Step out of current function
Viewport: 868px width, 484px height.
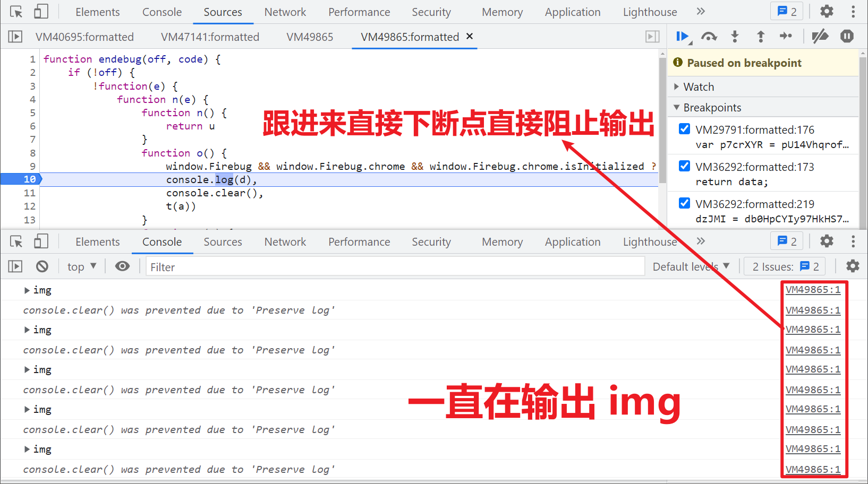[x=761, y=37]
